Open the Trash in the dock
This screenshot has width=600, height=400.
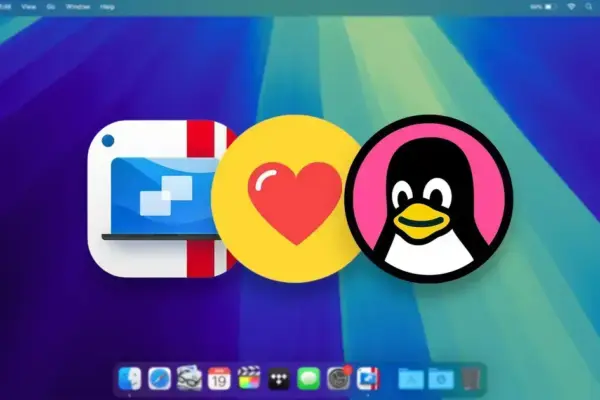470,379
